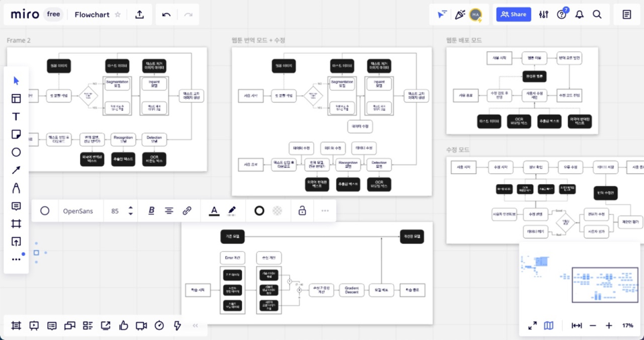Select the Sticky note tool
This screenshot has height=340, width=644.
pyautogui.click(x=16, y=135)
